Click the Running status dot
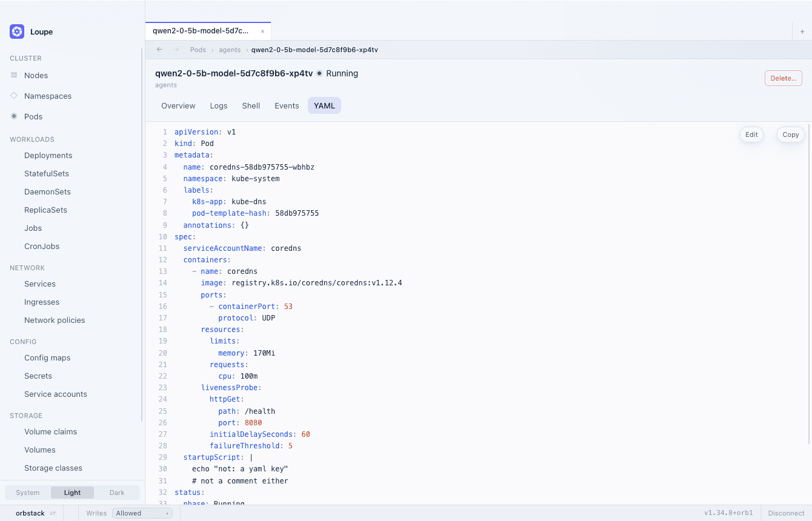This screenshot has height=521, width=812. tap(319, 73)
